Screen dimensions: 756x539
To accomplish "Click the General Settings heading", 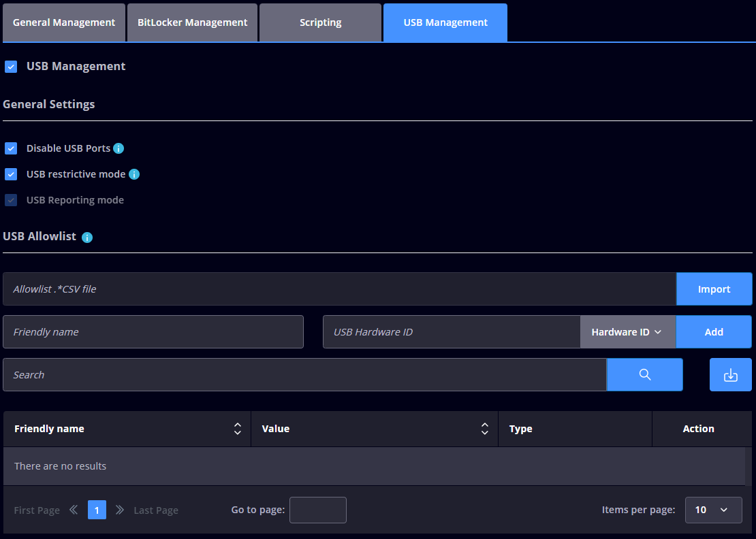I will (x=48, y=105).
